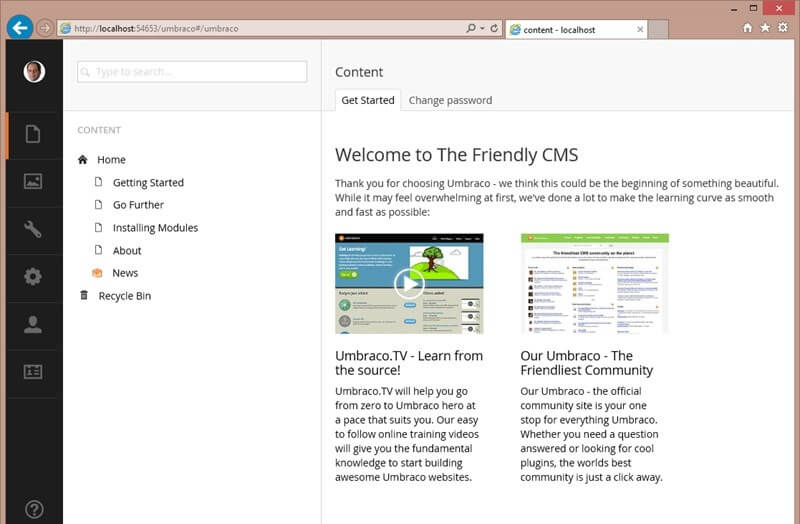Maximize the browser window

pos(754,8)
